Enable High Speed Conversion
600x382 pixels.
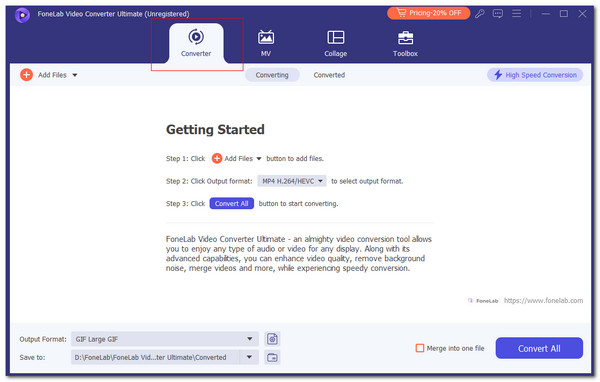pyautogui.click(x=535, y=75)
